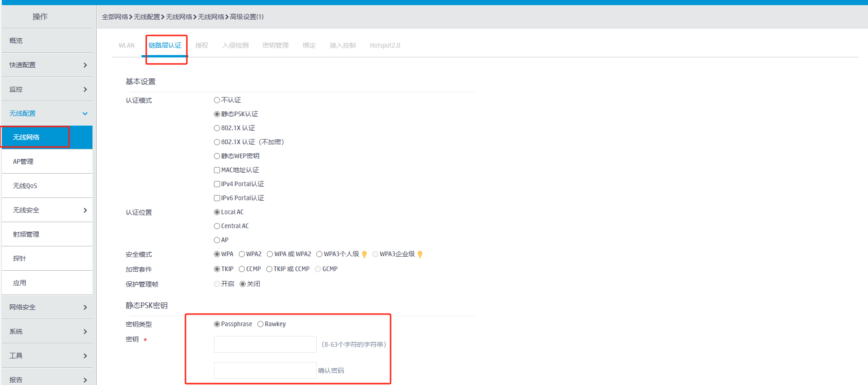Click the lightbulb hint next to WPA3个人级
Screen dimensions: 868x385
click(x=364, y=254)
